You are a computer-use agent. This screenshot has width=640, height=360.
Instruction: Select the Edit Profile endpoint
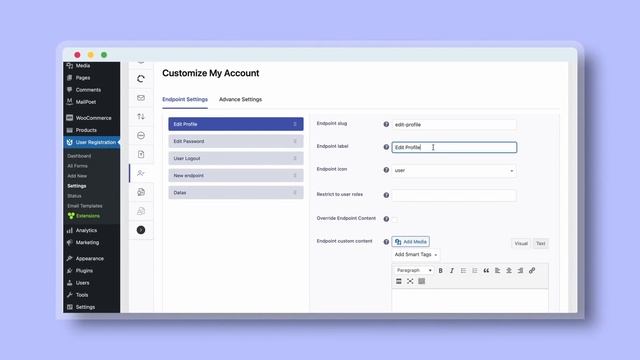pyautogui.click(x=236, y=124)
